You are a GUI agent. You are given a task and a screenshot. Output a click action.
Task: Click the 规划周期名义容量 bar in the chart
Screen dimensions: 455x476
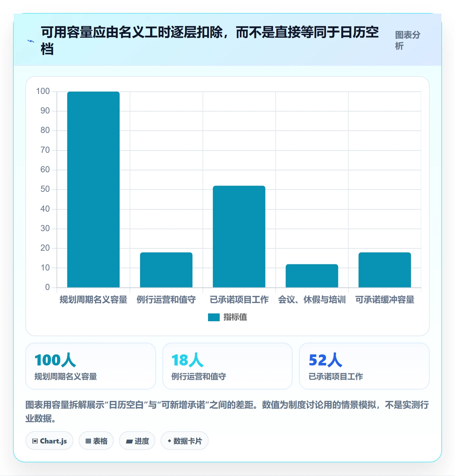[93, 190]
